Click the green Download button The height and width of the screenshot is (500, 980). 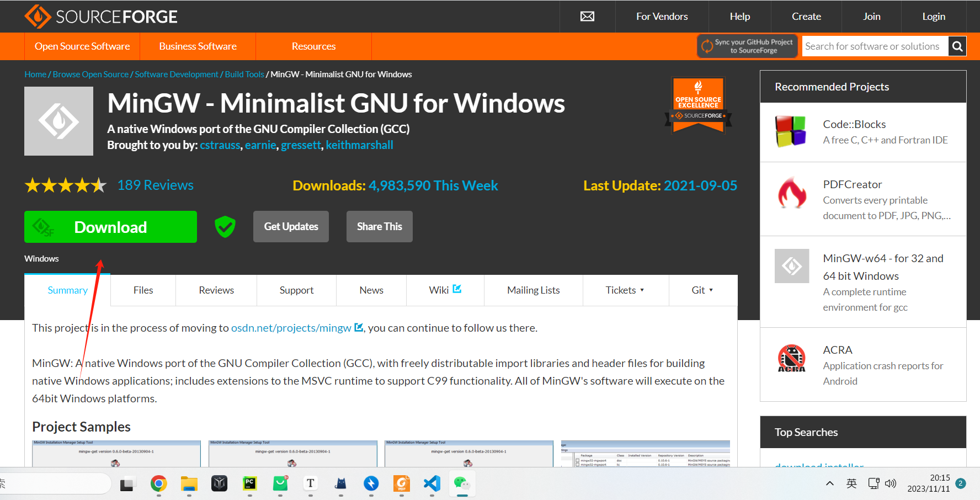tap(110, 227)
